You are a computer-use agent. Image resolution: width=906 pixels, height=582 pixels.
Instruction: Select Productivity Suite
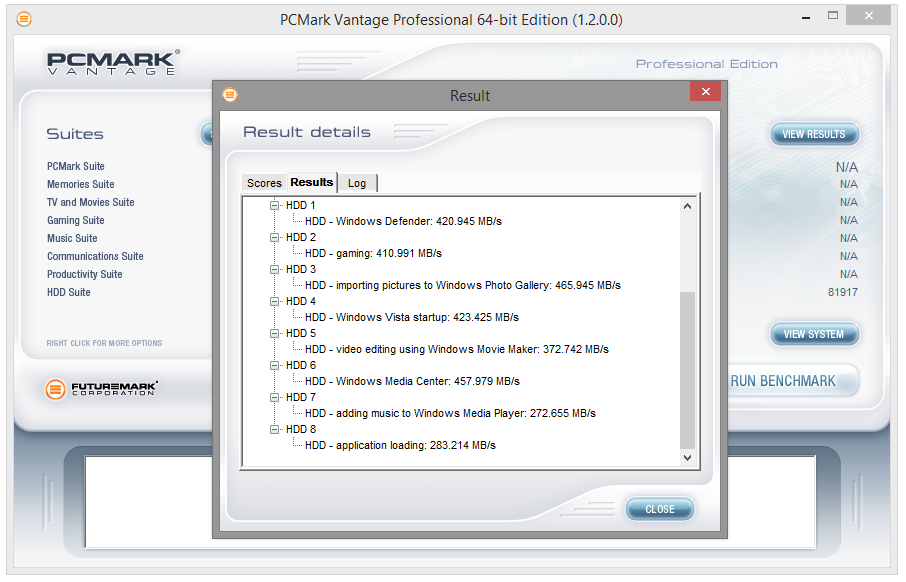click(84, 274)
